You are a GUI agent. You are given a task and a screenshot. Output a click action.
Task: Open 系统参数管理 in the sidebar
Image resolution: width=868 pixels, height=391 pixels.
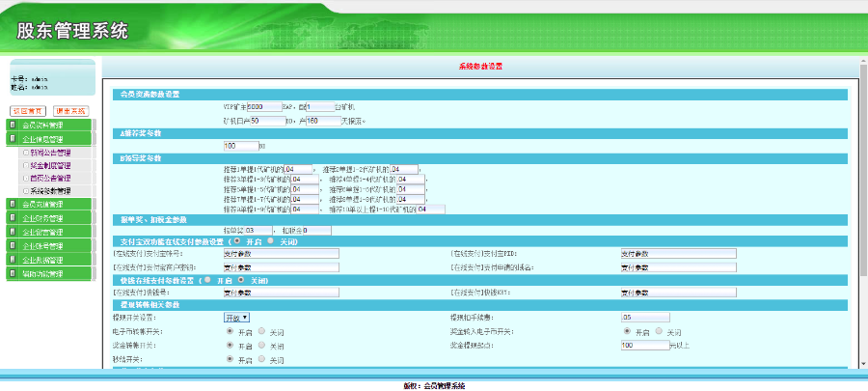click(x=48, y=191)
